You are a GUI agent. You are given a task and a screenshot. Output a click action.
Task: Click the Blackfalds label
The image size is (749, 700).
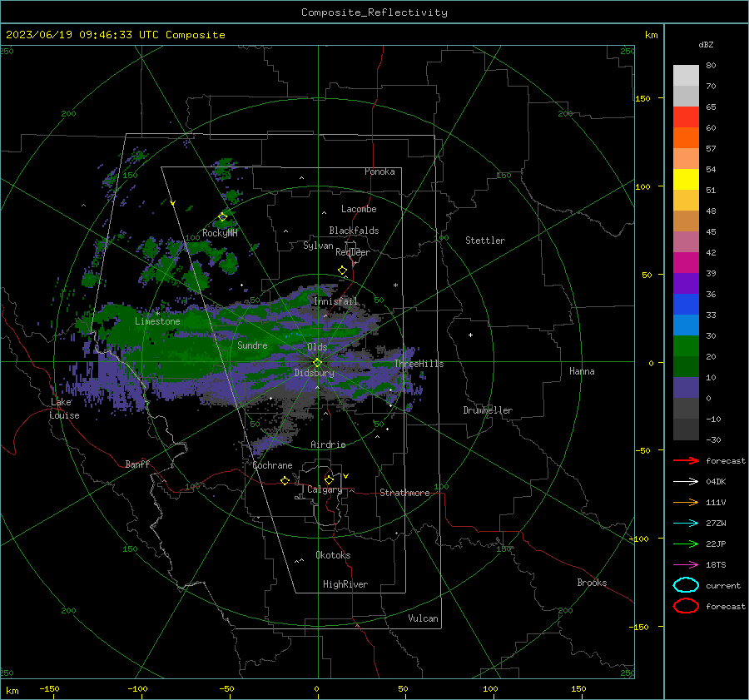[354, 231]
